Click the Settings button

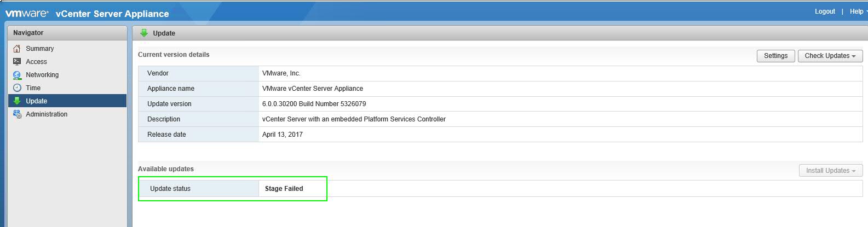point(775,56)
